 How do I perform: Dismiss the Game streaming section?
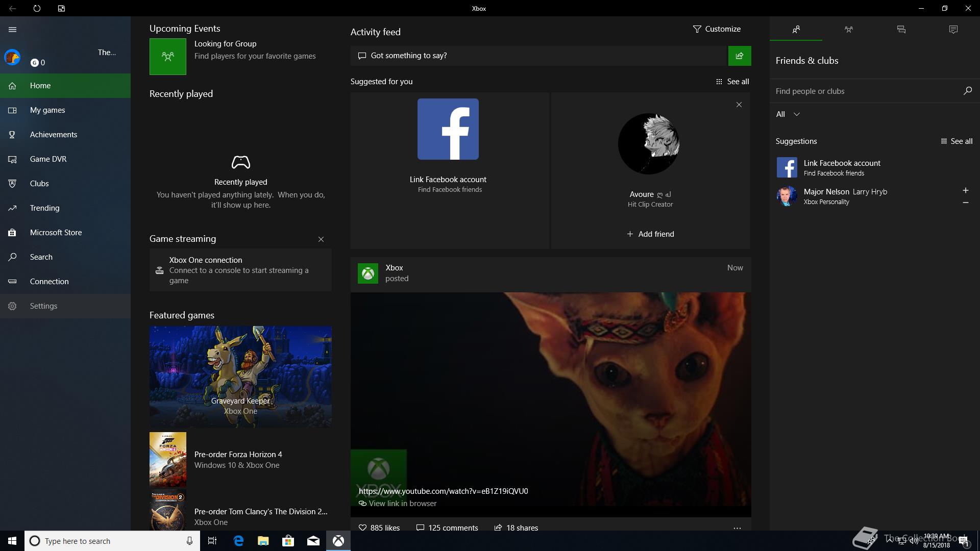[x=321, y=239]
